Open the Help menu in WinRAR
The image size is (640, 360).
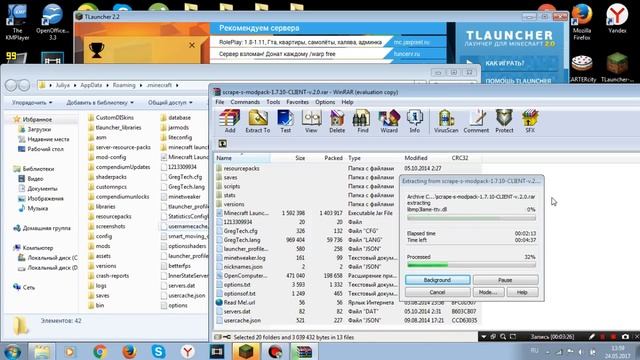[x=347, y=102]
